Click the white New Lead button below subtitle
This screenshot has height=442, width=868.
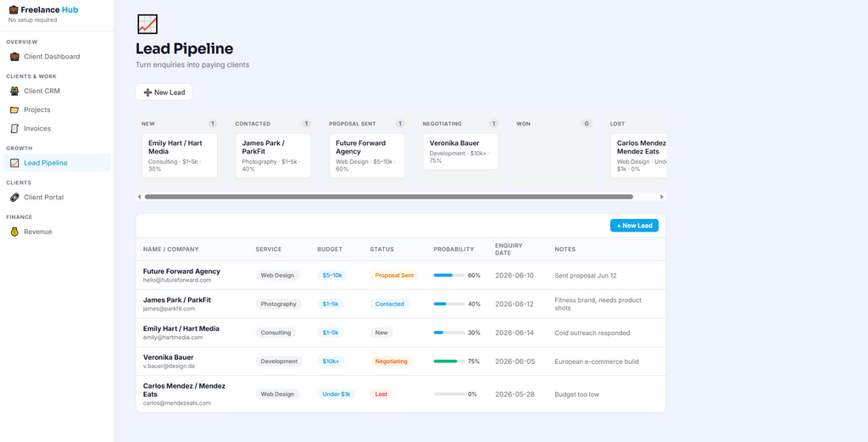[164, 92]
